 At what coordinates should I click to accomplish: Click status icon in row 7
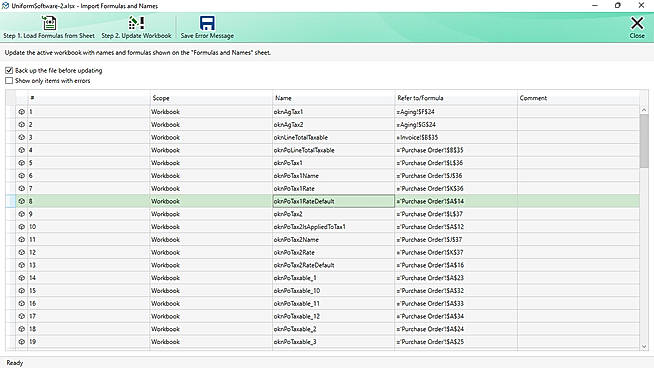click(22, 188)
